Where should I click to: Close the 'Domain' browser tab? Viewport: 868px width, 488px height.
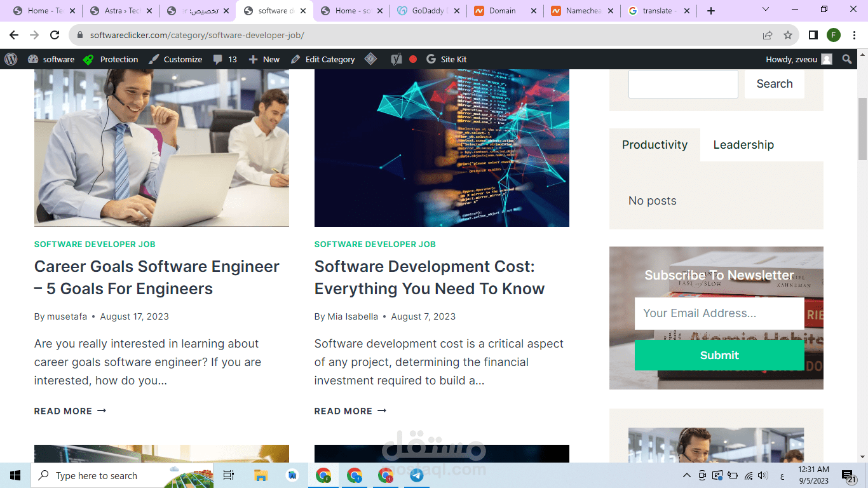pyautogui.click(x=532, y=11)
